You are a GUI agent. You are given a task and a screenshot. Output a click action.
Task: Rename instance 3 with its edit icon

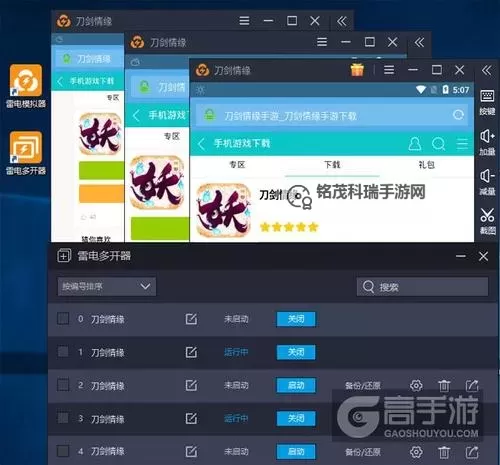[x=191, y=418]
